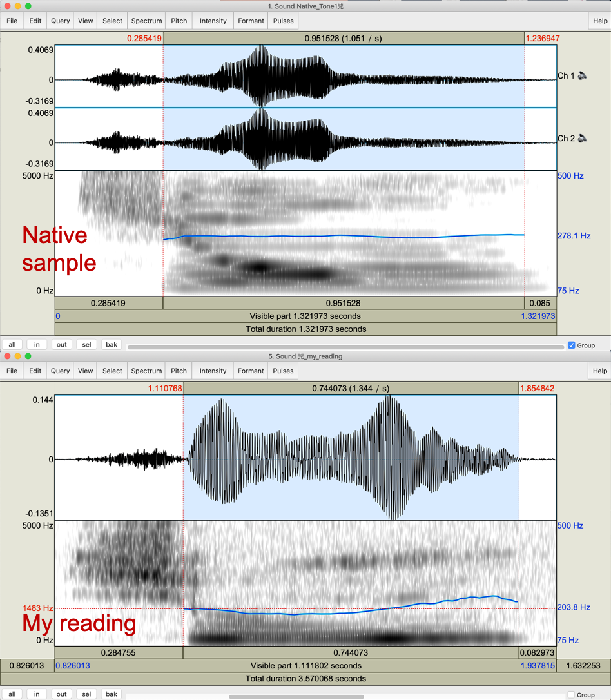Image resolution: width=611 pixels, height=700 pixels.
Task: Open Spectrum menu in my_reading window
Action: click(x=146, y=371)
